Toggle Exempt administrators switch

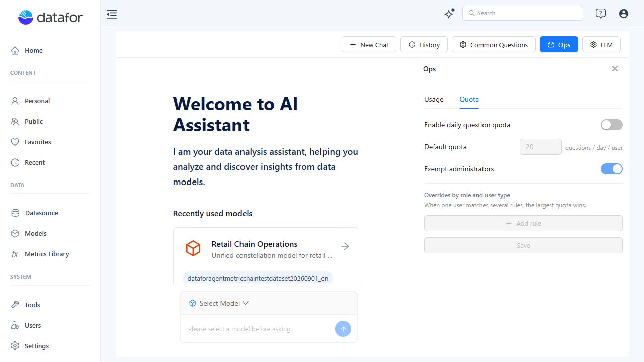tap(612, 169)
